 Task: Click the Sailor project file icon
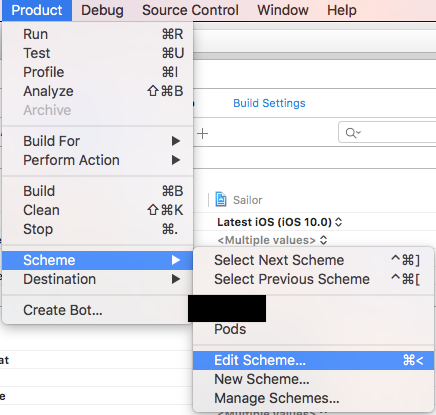[221, 200]
